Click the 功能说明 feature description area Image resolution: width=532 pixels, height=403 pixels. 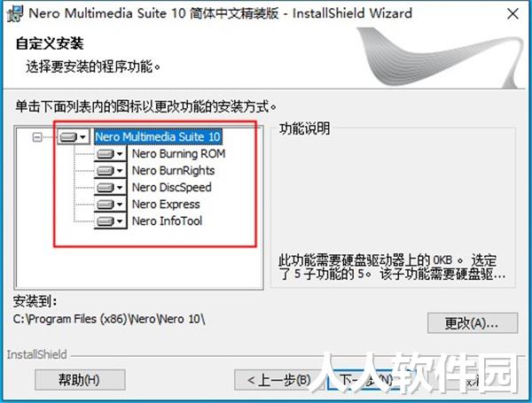[393, 207]
